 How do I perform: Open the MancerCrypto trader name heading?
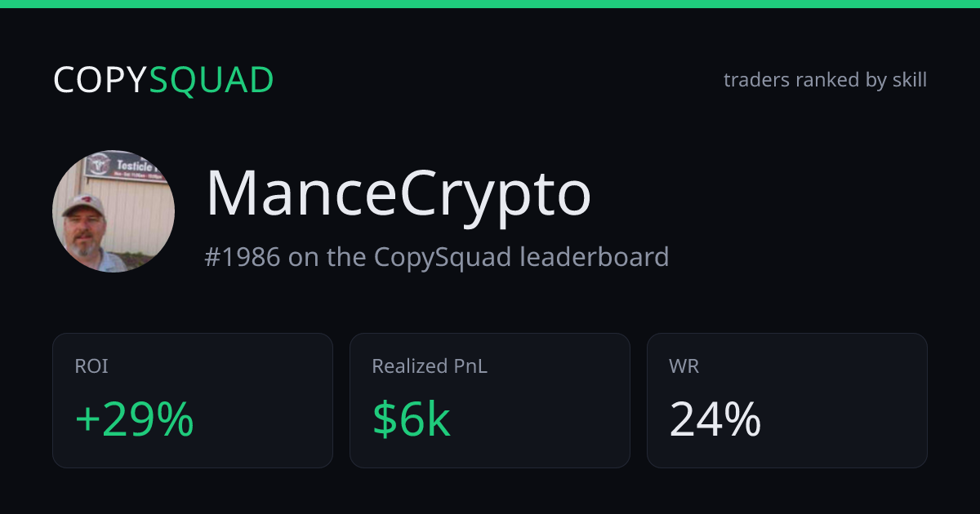coord(399,194)
